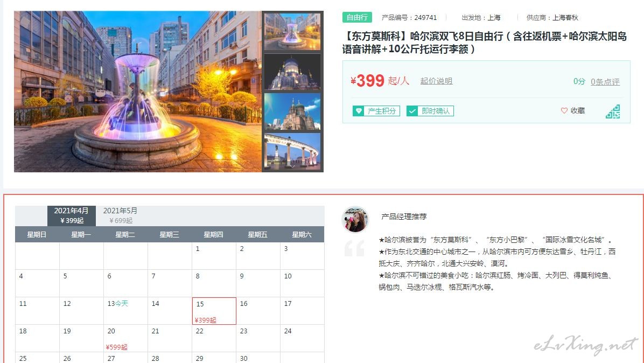This screenshot has height=363, width=644.
Task: Open the 起价说明 price explanation link
Action: point(436,81)
